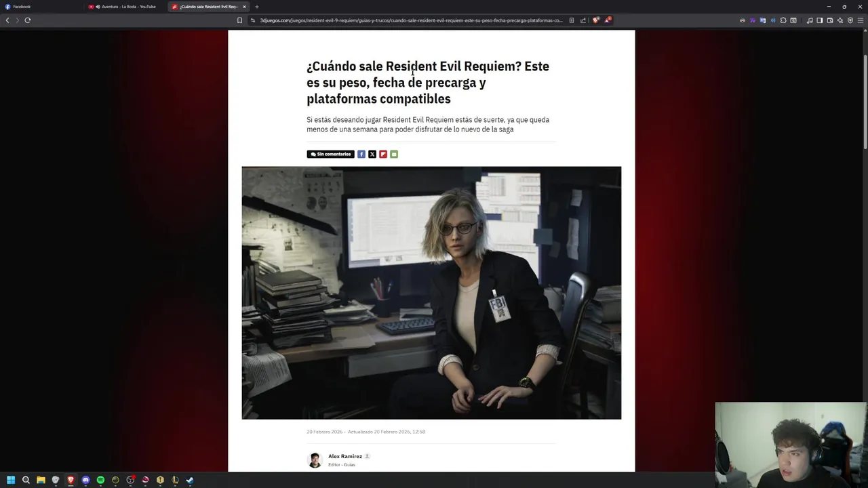868x488 pixels.
Task: Open the Extensions puzzle icon
Action: [x=783, y=20]
